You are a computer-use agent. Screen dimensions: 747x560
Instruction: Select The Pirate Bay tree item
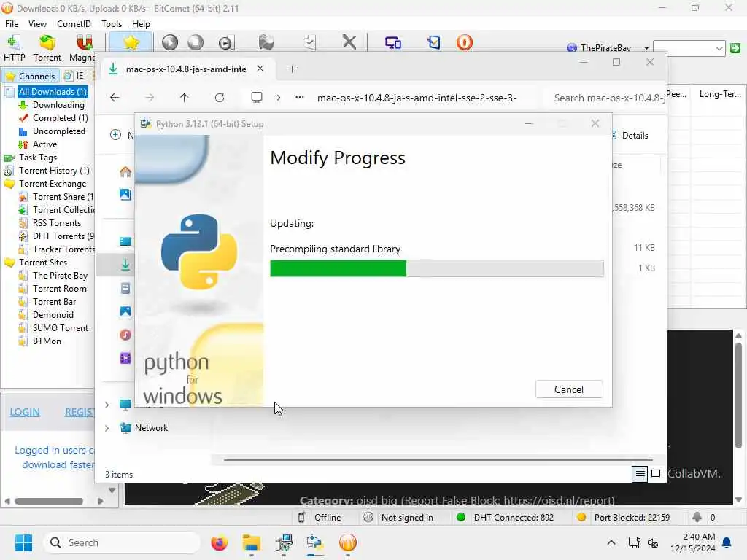click(x=60, y=276)
